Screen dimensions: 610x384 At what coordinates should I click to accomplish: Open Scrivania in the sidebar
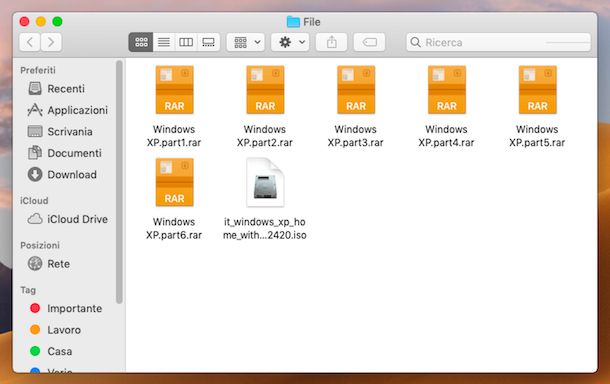pos(60,132)
